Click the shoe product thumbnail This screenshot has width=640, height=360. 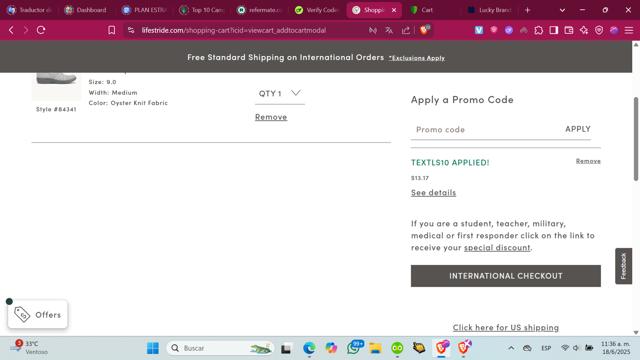57,86
